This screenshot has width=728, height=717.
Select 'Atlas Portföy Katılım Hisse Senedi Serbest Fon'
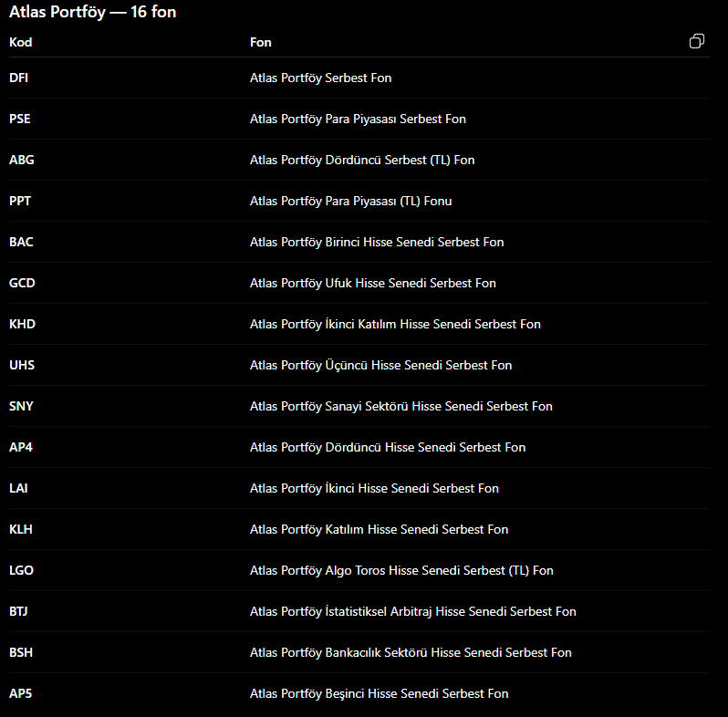pyautogui.click(x=380, y=530)
